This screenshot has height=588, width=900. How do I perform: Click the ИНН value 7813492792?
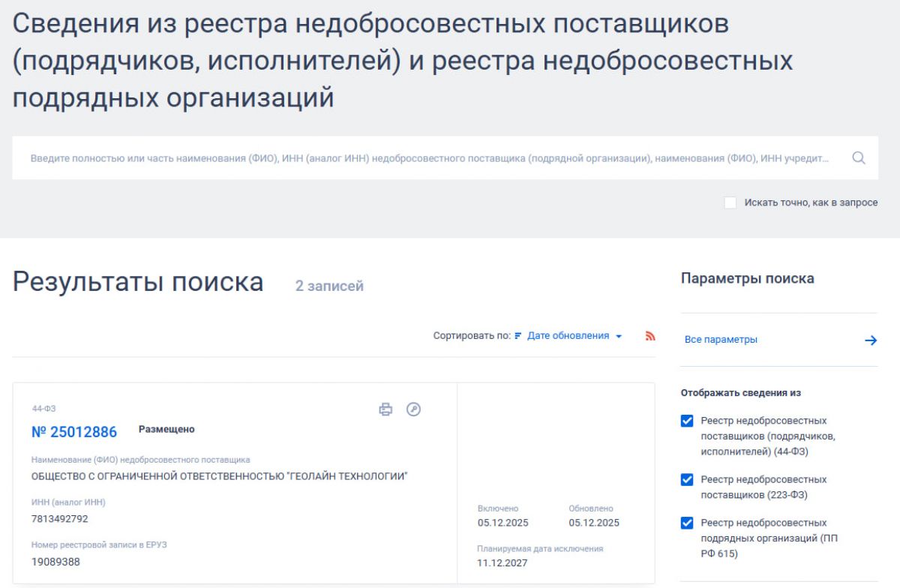(60, 519)
